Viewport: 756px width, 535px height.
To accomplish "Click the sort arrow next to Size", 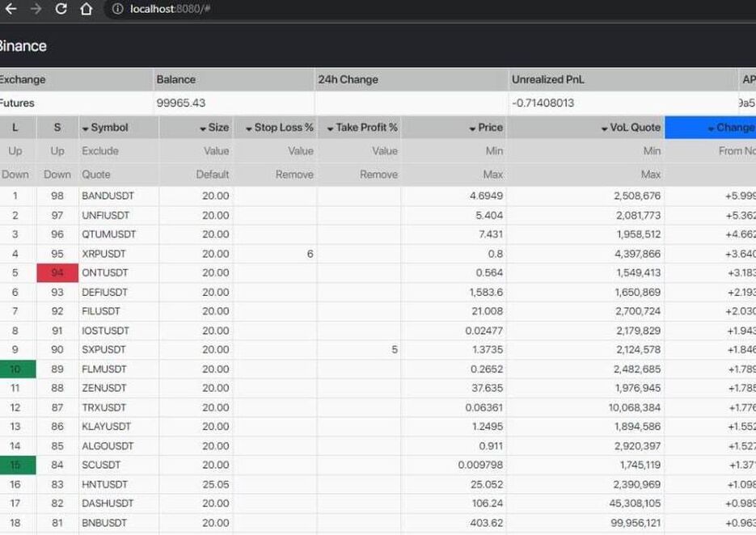I will (x=203, y=128).
